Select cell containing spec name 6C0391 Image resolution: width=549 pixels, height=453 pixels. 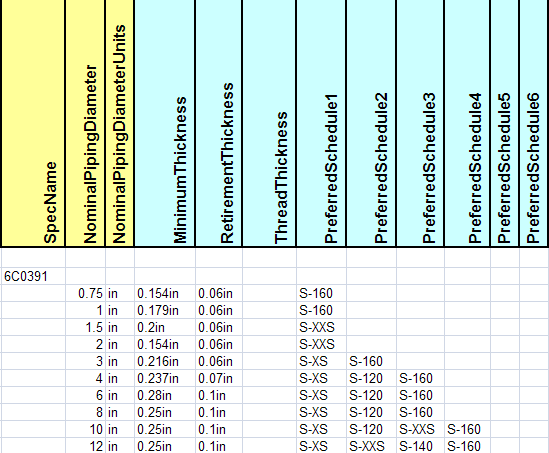[33, 276]
